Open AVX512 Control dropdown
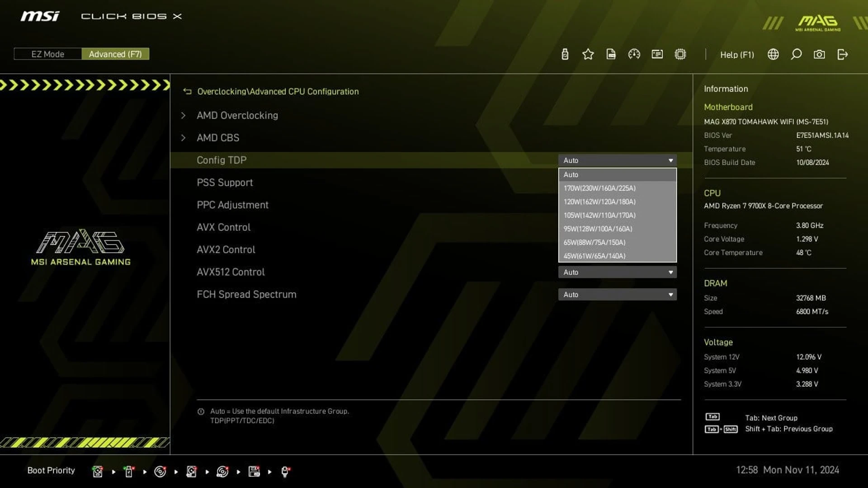Viewport: 868px width, 488px height. (617, 272)
